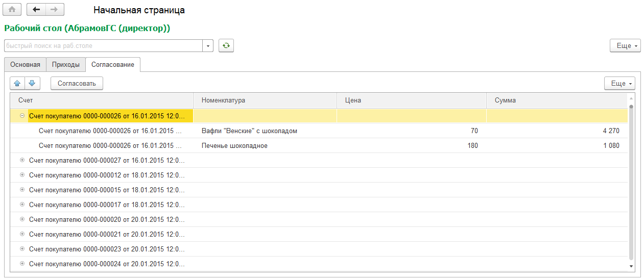Sort by the Цена column header
644x280 pixels.
pyautogui.click(x=412, y=100)
